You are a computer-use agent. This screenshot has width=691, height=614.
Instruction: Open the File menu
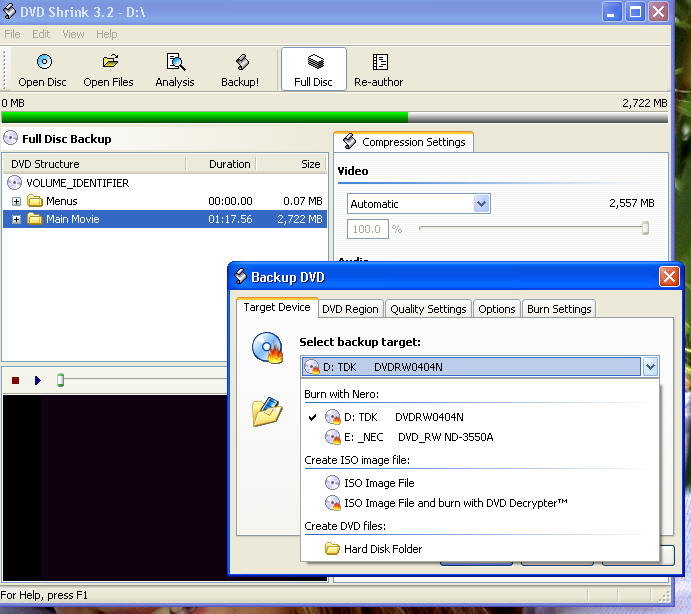click(x=12, y=34)
